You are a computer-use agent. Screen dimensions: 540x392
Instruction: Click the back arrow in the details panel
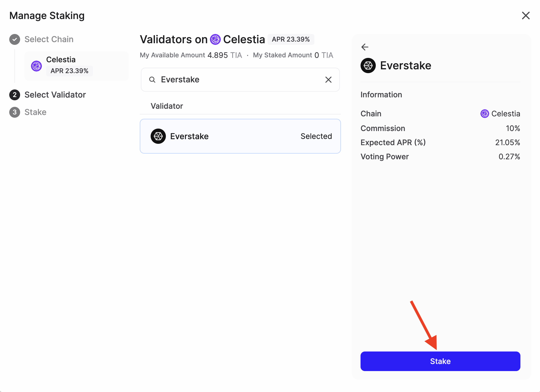tap(365, 47)
